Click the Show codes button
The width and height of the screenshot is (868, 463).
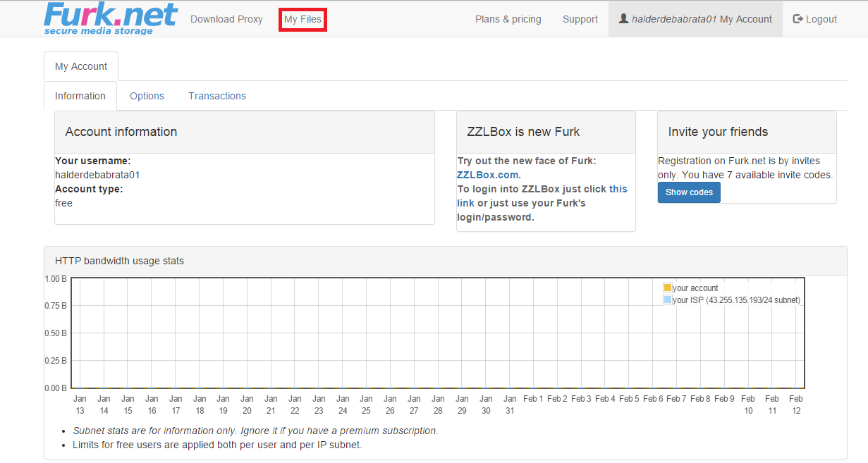point(689,192)
